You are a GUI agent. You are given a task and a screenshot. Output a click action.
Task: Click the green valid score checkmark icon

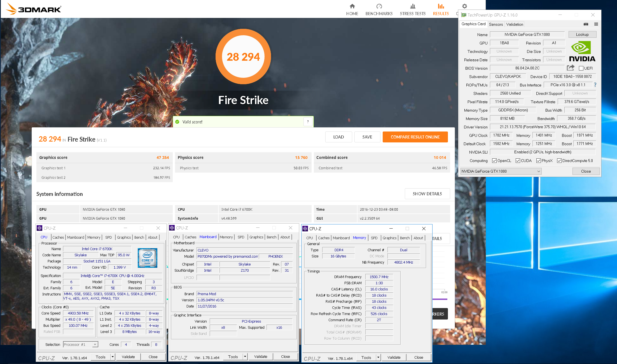pyautogui.click(x=177, y=122)
